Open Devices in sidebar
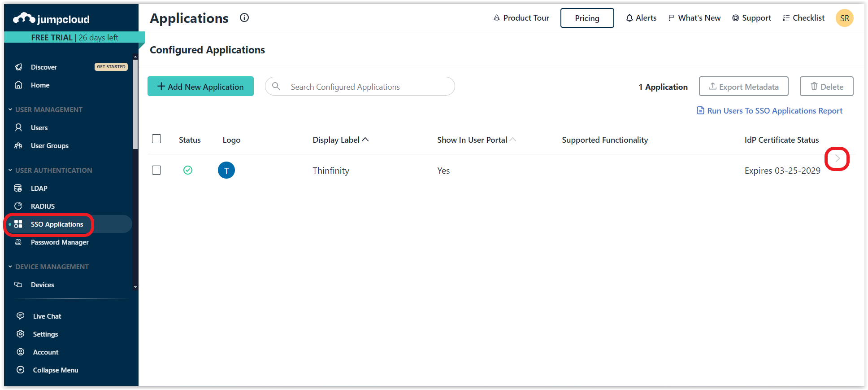 pos(42,285)
